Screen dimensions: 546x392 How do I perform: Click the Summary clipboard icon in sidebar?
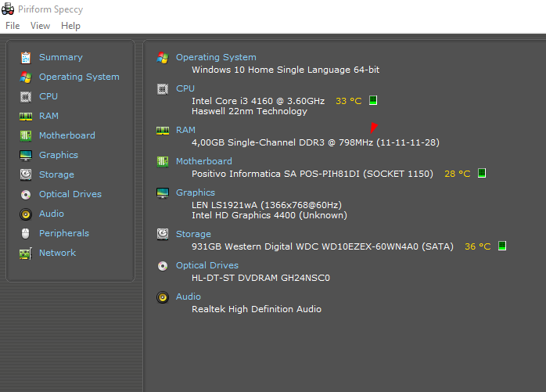click(26, 57)
